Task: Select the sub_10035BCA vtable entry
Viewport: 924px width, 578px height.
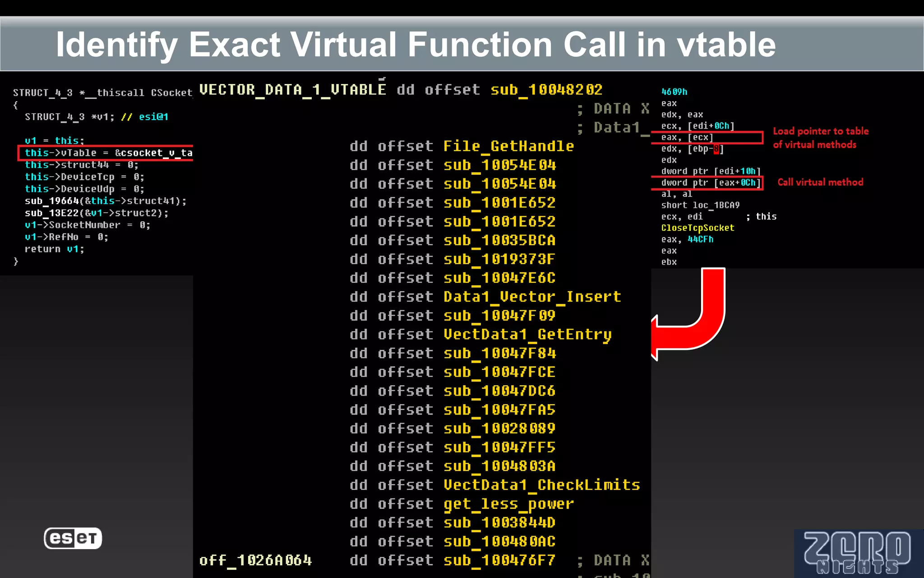Action: [x=499, y=240]
